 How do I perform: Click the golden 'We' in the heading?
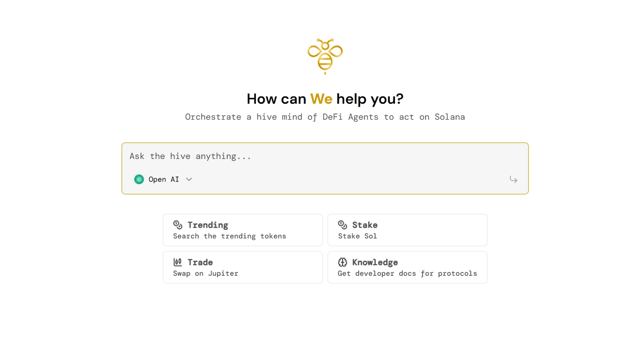pyautogui.click(x=320, y=99)
